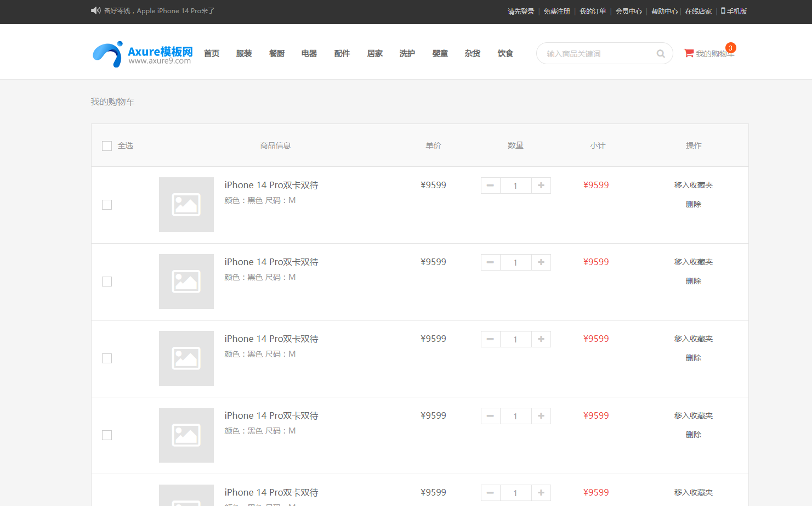Click the magnifier search icon
This screenshot has width=812, height=506.
pyautogui.click(x=661, y=53)
